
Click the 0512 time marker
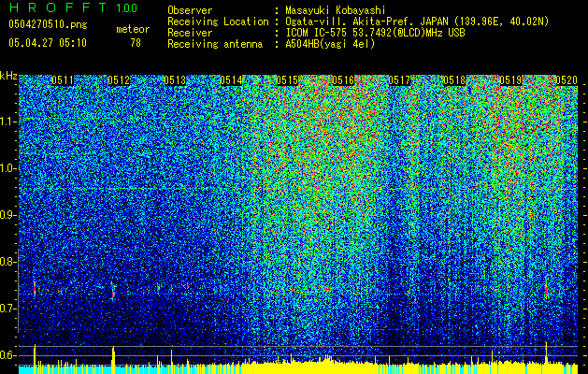[x=119, y=80]
